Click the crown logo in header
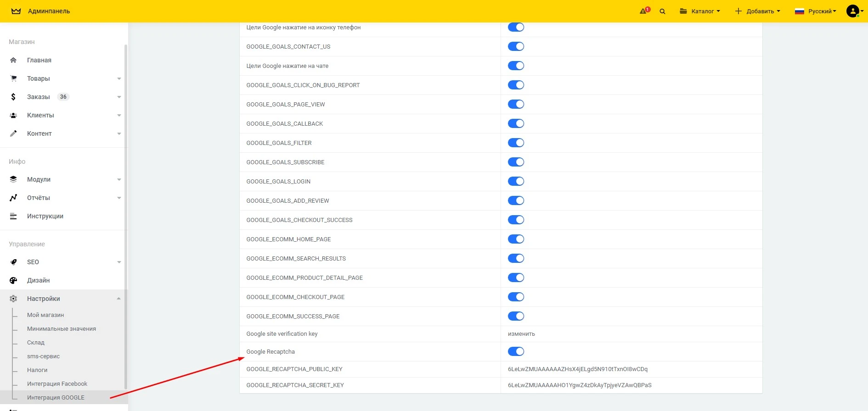 point(16,11)
